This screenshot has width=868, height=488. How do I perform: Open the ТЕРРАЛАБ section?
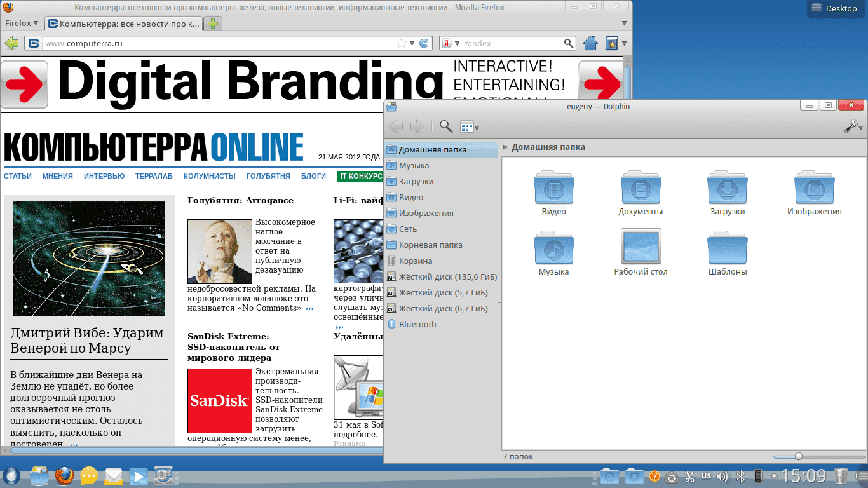coord(154,176)
